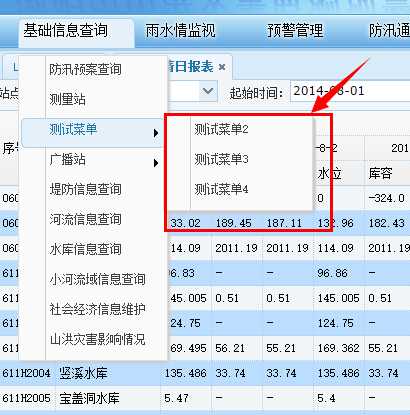Image resolution: width=410 pixels, height=415 pixels.
Task: Select submenu item 测试菜单4
Action: click(221, 189)
